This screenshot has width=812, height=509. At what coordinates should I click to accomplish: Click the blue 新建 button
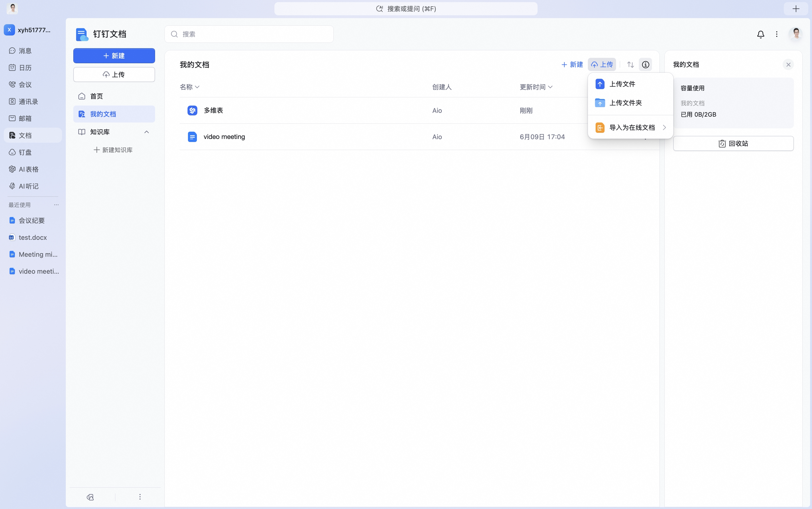pos(114,56)
